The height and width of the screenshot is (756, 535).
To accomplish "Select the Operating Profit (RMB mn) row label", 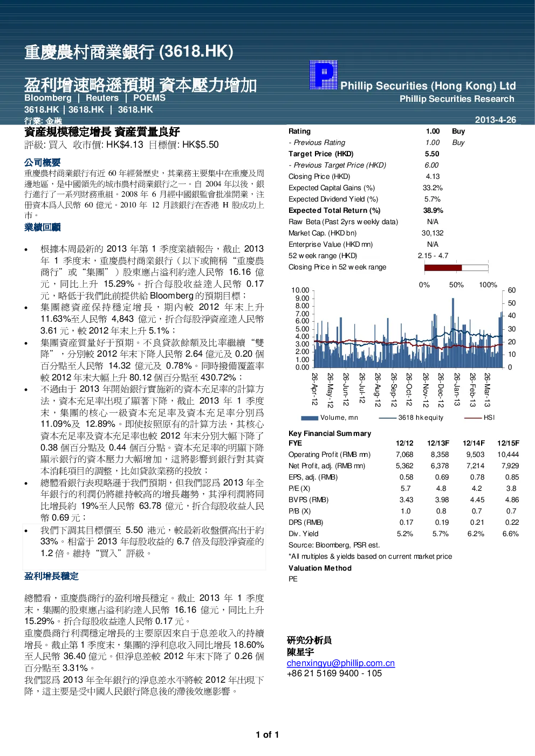I will click(330, 455).
